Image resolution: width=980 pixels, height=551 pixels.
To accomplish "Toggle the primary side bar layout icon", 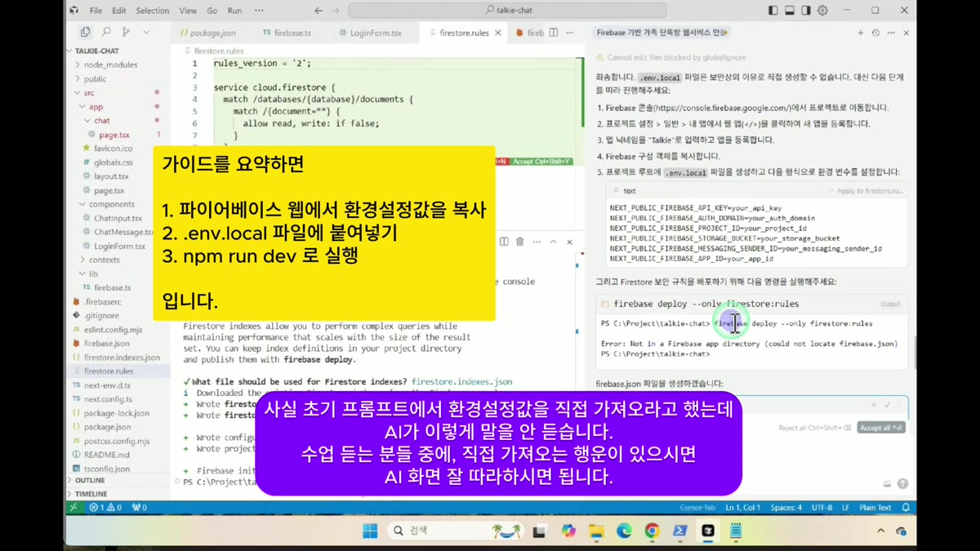I will point(773,11).
